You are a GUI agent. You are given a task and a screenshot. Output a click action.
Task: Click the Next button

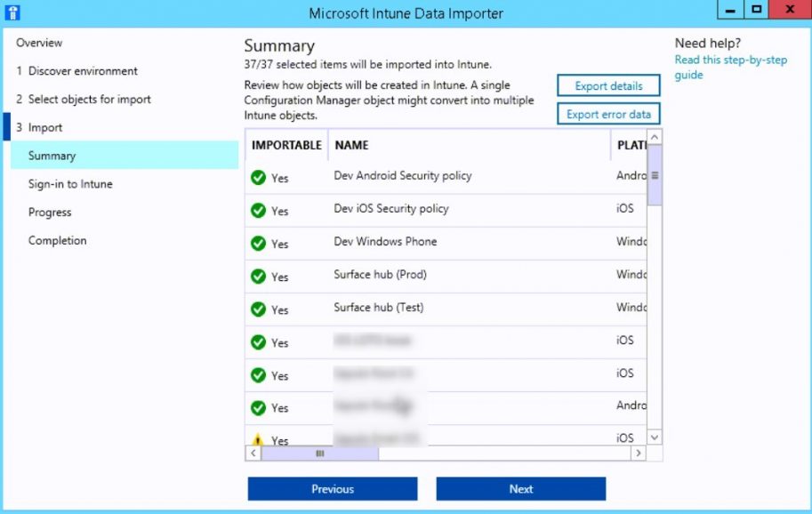coord(520,488)
